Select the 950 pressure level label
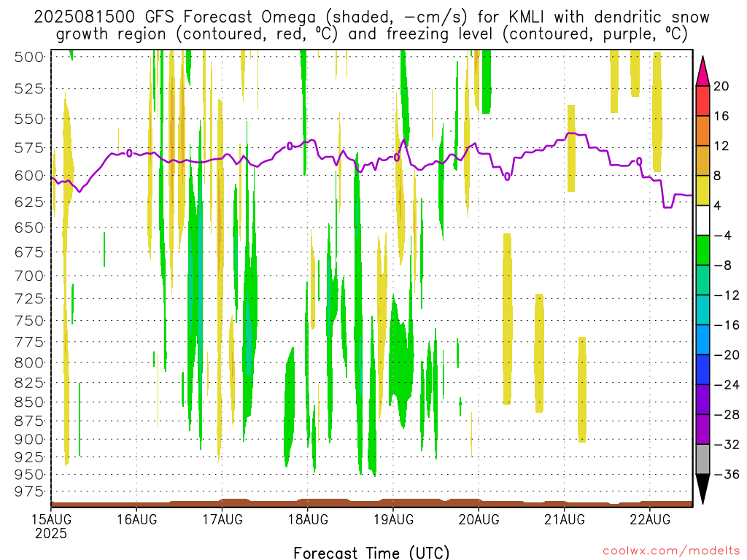Viewport: 747px width, 560px height. click(x=29, y=474)
